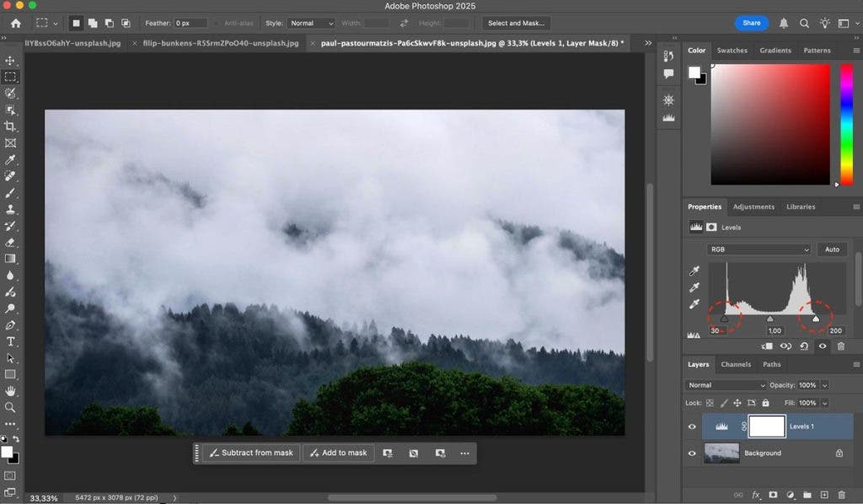Reset Levels to adjustment defaults
863x504 pixels.
point(804,346)
